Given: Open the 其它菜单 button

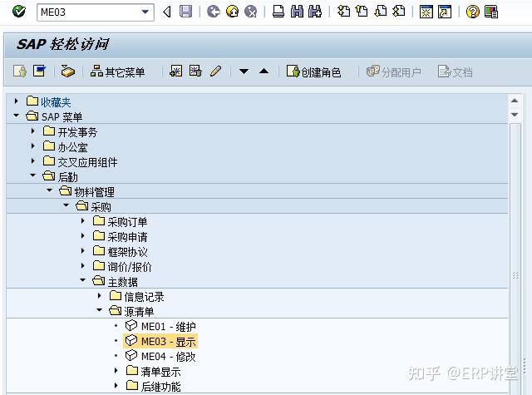Looking at the screenshot, I should (x=117, y=72).
